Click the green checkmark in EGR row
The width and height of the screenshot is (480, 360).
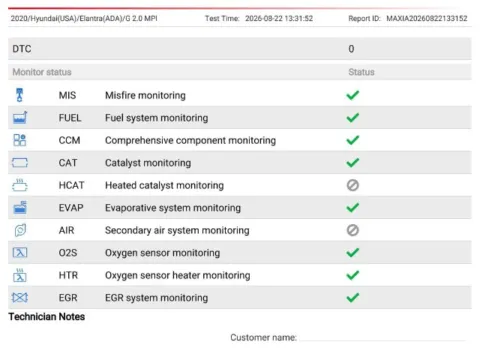click(x=353, y=297)
